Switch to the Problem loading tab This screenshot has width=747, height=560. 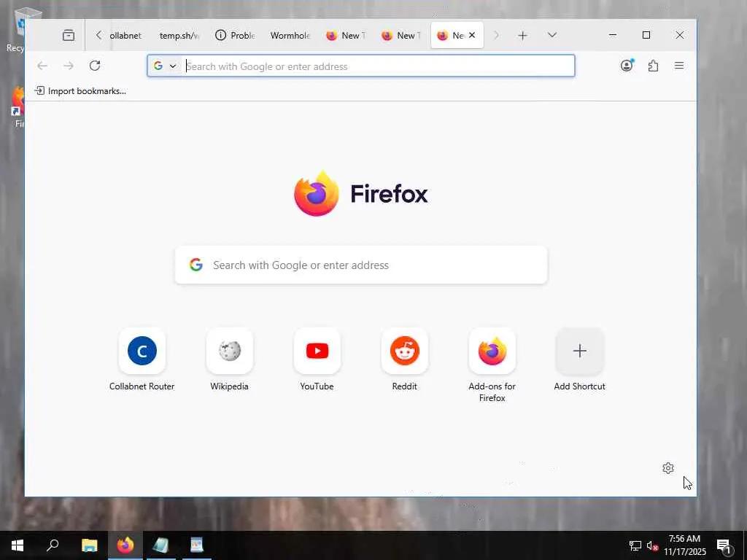236,35
